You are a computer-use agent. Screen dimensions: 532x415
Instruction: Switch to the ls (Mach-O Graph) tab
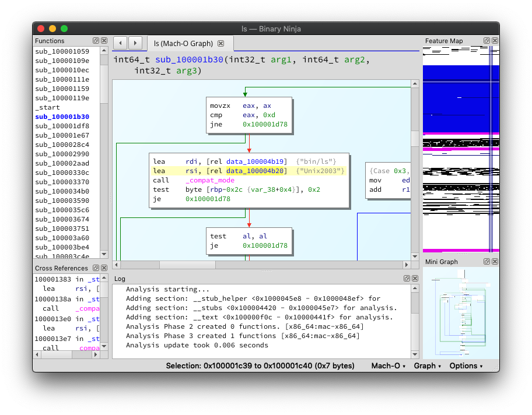[183, 44]
